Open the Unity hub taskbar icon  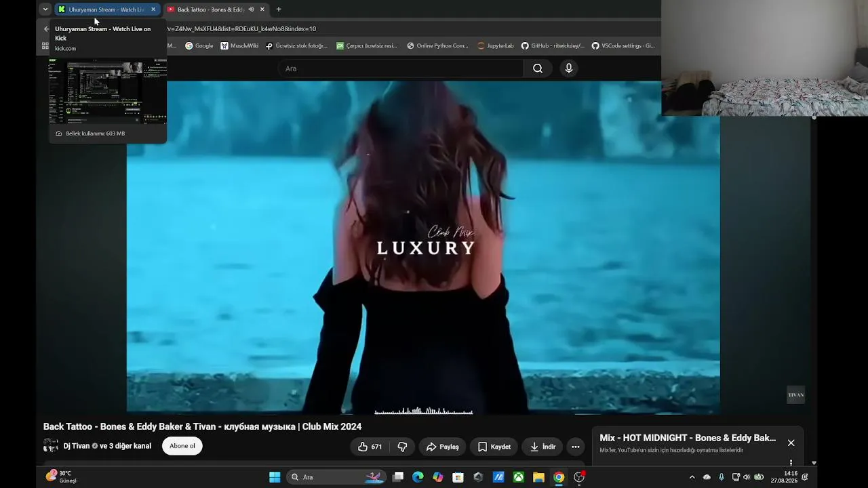(x=478, y=477)
